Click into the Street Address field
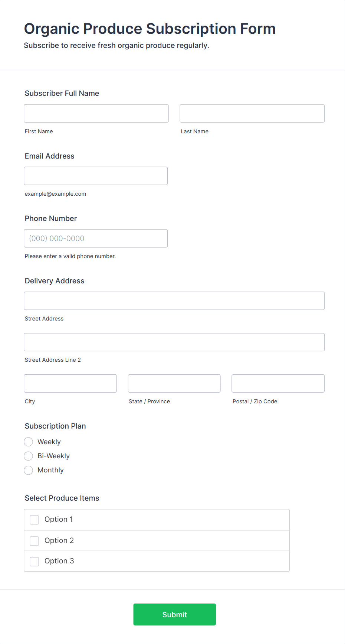 174,301
